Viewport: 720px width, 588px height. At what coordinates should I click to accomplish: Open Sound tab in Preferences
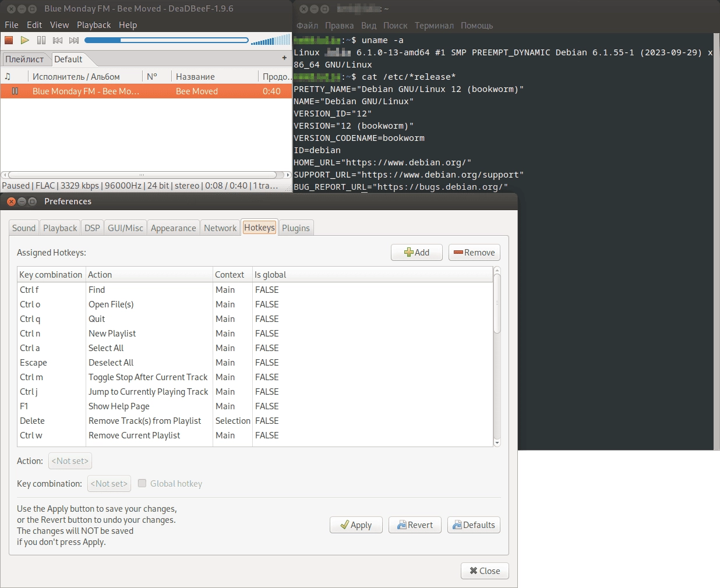tap(24, 228)
